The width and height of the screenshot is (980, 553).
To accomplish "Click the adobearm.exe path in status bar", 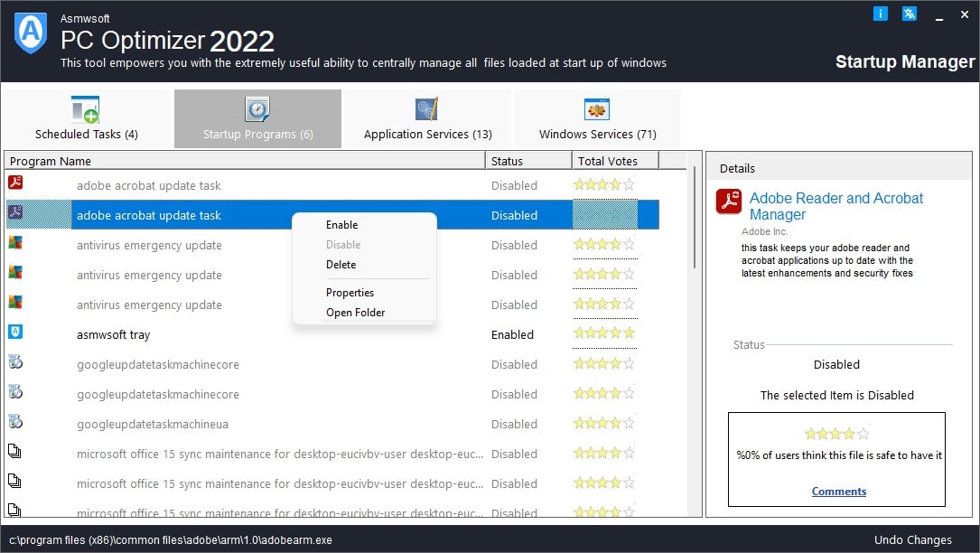I will tap(171, 539).
